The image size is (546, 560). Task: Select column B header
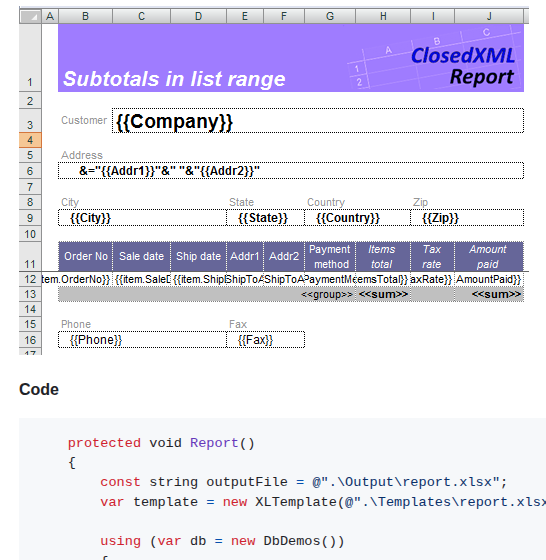pos(85,16)
